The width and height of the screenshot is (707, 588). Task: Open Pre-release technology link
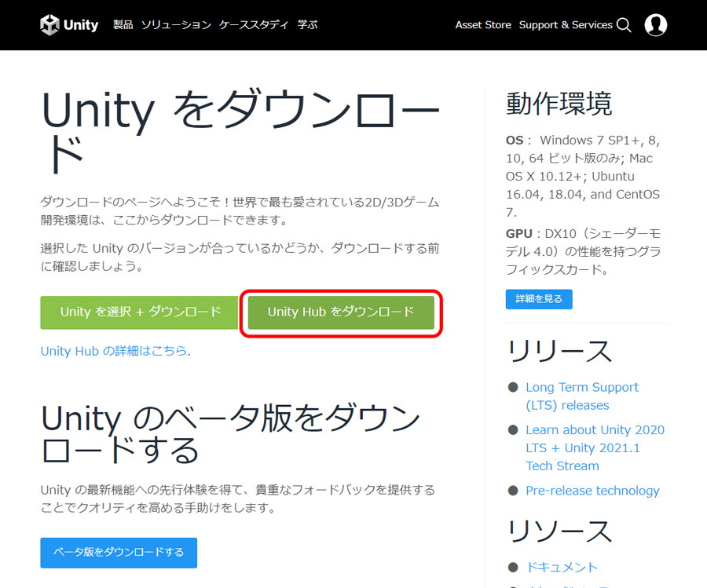click(592, 490)
